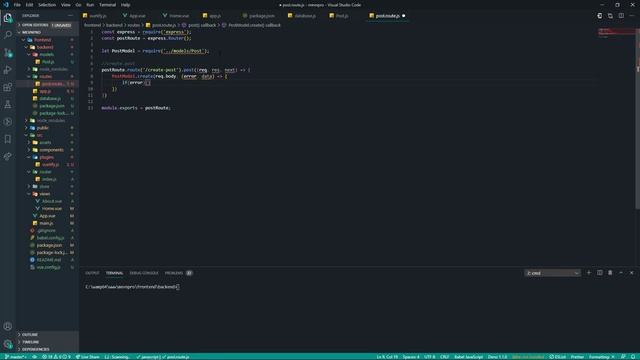Switch to the Debug Console panel tab
This screenshot has height=360, width=640.
pyautogui.click(x=144, y=273)
